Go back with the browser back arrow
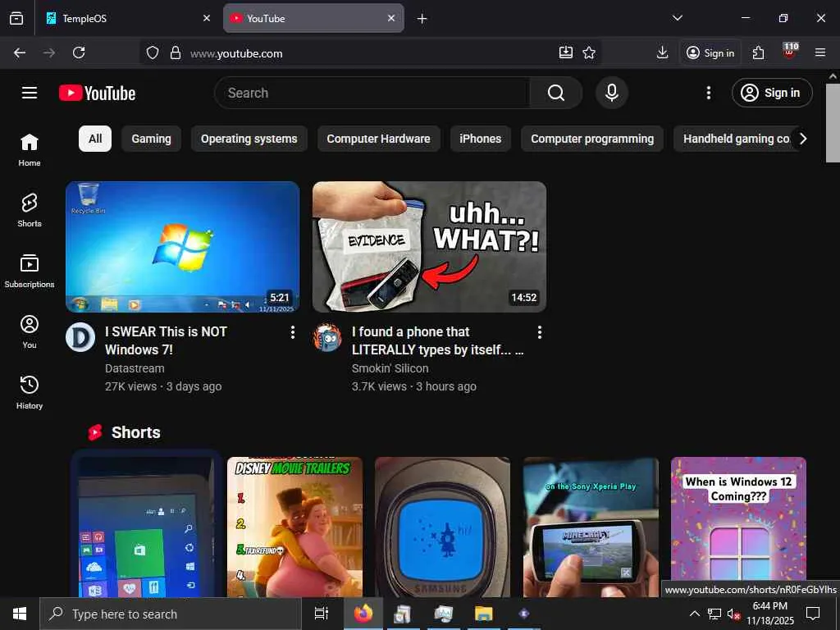Image resolution: width=840 pixels, height=630 pixels. pyautogui.click(x=20, y=52)
